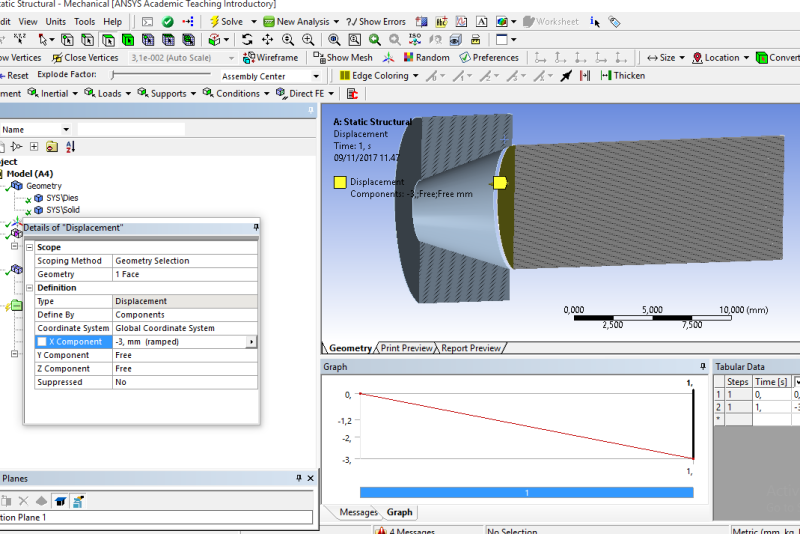Image resolution: width=800 pixels, height=534 pixels.
Task: Collapse the Definition section in Details
Action: (30, 288)
